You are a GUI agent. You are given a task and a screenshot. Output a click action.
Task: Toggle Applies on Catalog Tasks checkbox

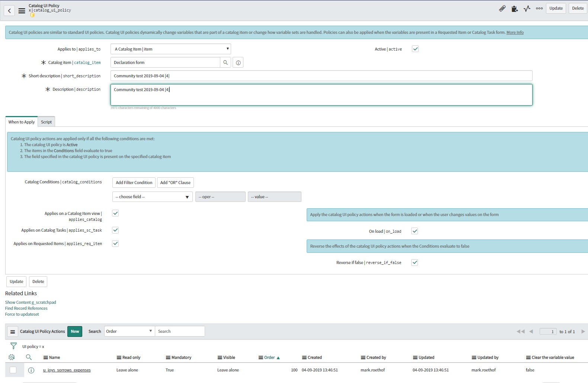coord(115,230)
